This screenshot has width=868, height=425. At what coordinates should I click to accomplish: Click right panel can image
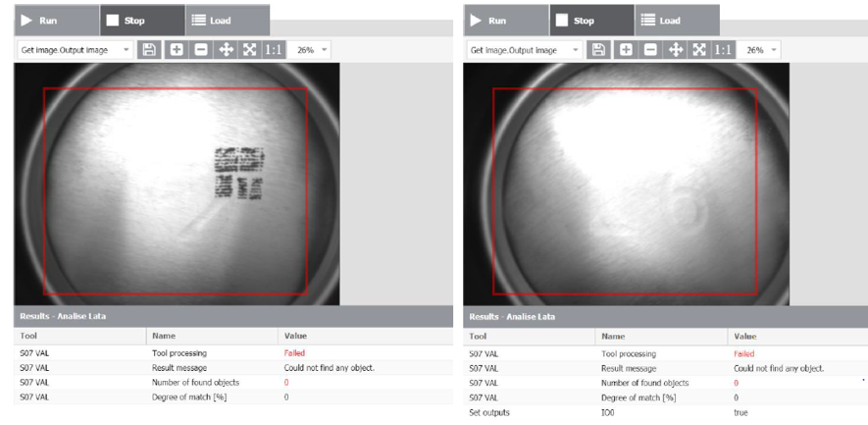(626, 184)
